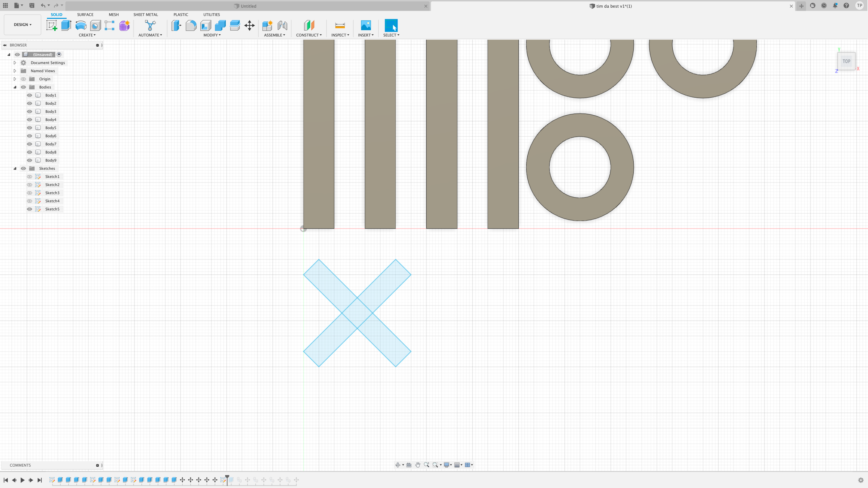Image resolution: width=868 pixels, height=488 pixels.
Task: Switch to the SURFACE tab
Action: (85, 14)
